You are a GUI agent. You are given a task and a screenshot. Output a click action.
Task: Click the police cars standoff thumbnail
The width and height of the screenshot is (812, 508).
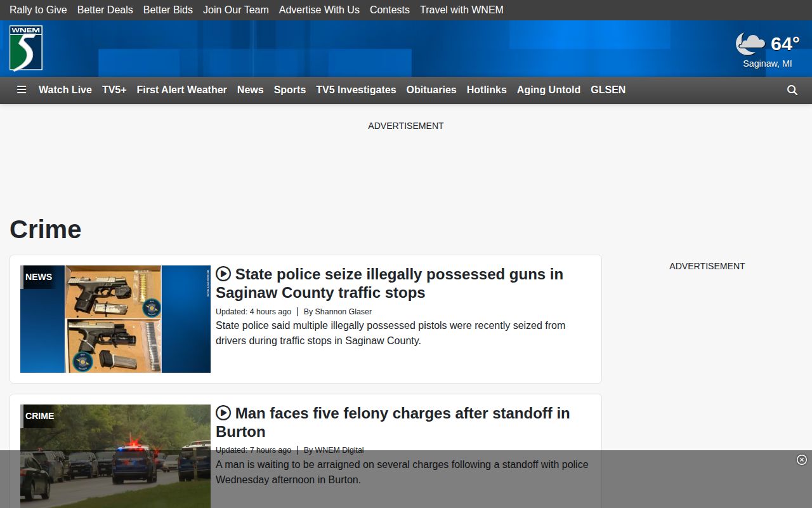[x=115, y=456]
